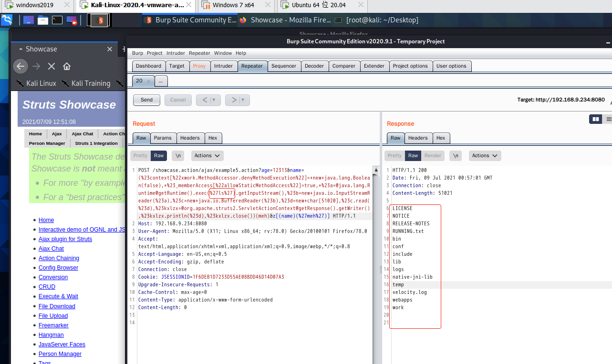Open the file manager launcher in Kali panel

tap(43, 20)
